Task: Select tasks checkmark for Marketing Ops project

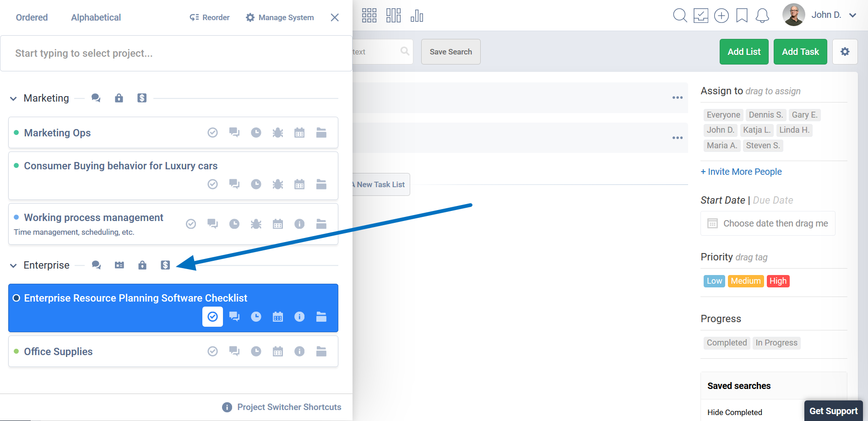Action: coord(212,133)
